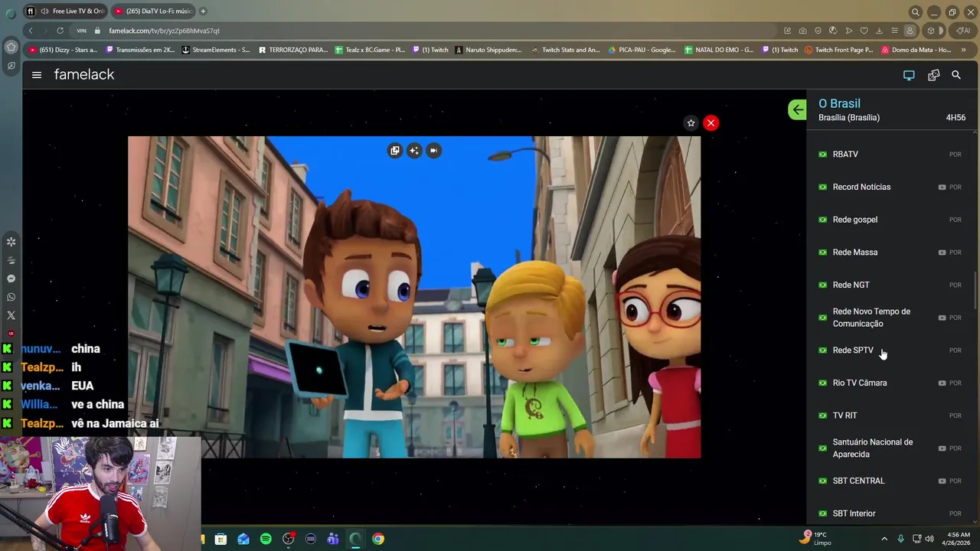980x551 pixels.
Task: Click the sparkle icon above the video
Action: pos(414,151)
